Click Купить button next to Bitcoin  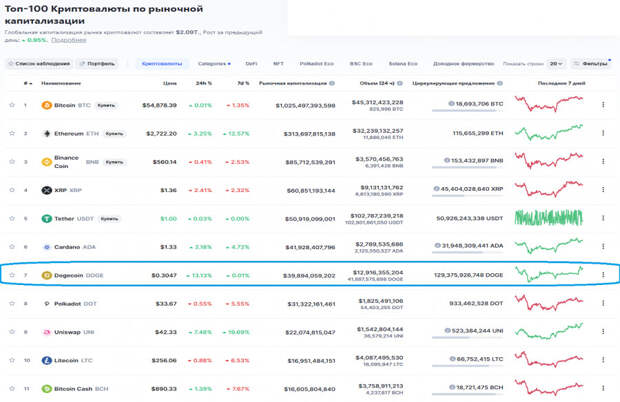click(x=106, y=105)
